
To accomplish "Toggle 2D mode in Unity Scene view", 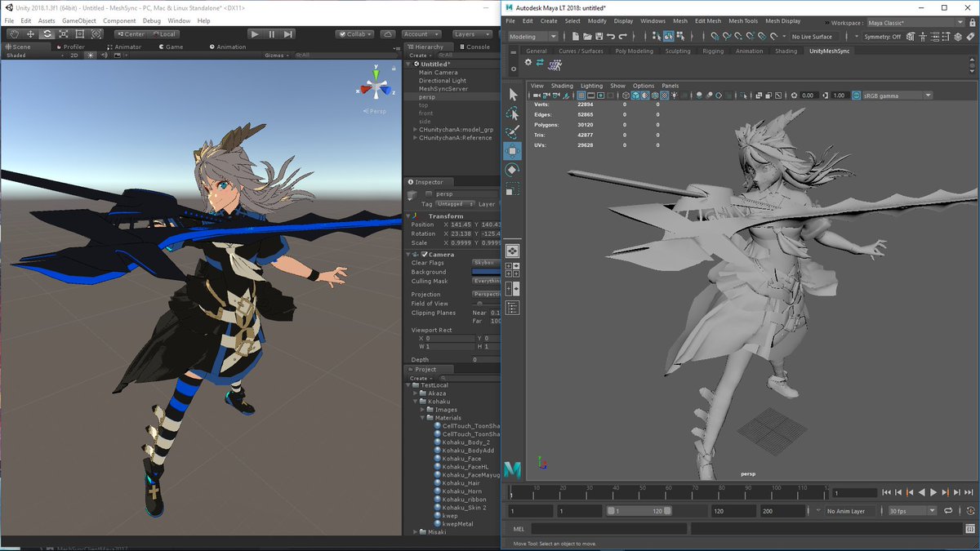I will click(x=73, y=56).
